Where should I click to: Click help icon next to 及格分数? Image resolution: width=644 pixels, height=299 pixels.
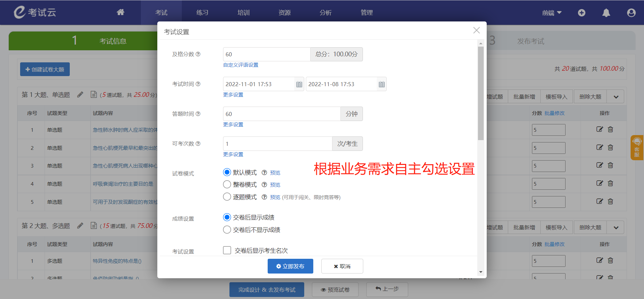[x=198, y=54]
